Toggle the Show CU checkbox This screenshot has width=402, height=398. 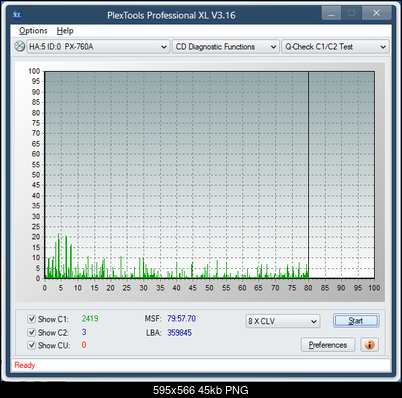tap(31, 345)
